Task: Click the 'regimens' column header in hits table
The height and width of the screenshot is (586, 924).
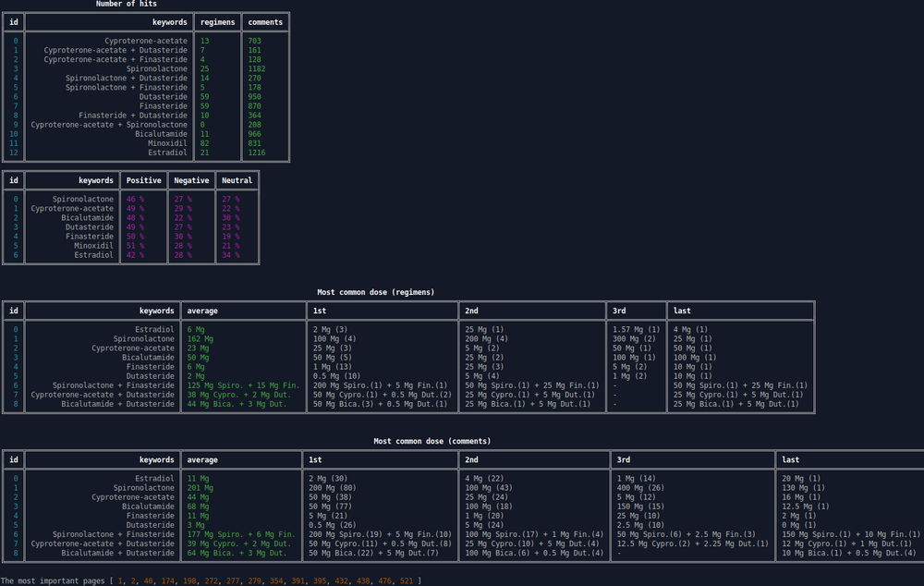Action: click(218, 22)
